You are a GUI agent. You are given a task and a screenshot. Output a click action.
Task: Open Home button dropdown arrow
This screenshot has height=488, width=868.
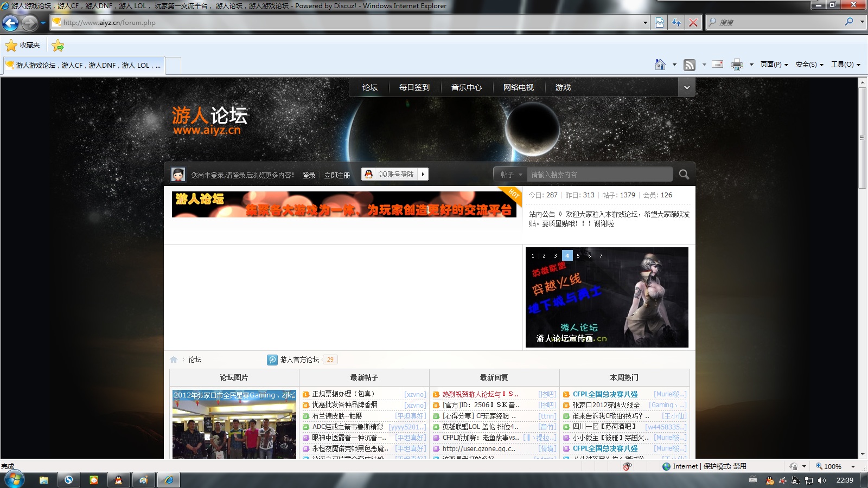tap(674, 65)
